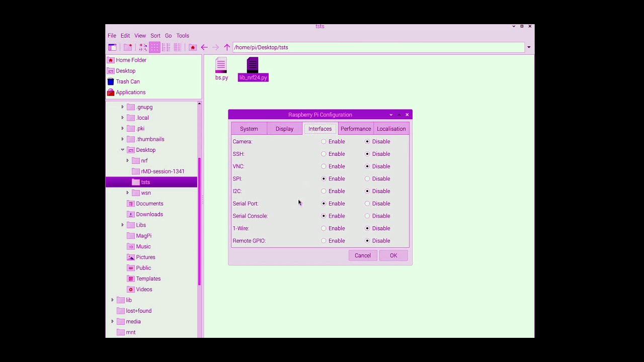Click the new folder toolbar icon
The height and width of the screenshot is (362, 644).
click(x=128, y=47)
